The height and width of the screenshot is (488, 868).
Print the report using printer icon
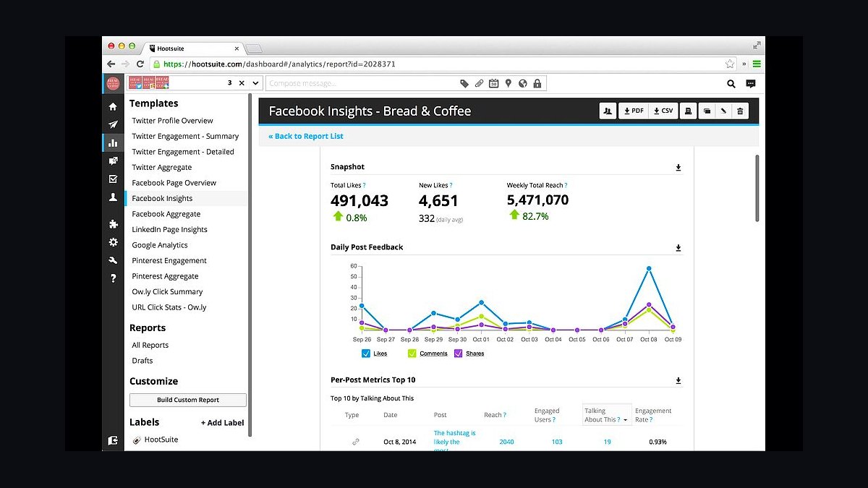688,111
